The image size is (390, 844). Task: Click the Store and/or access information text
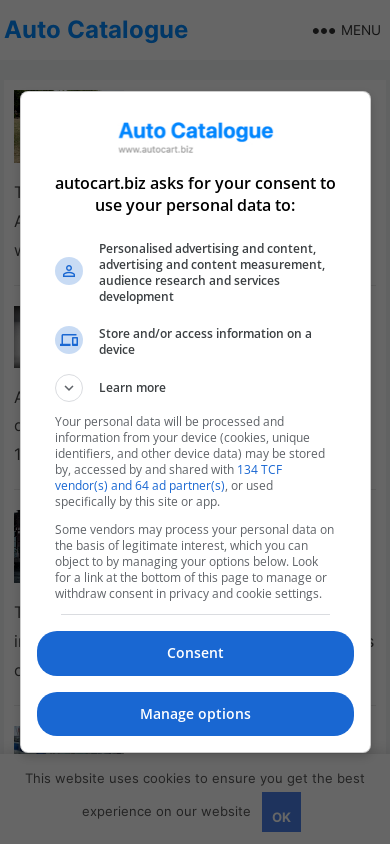[205, 341]
